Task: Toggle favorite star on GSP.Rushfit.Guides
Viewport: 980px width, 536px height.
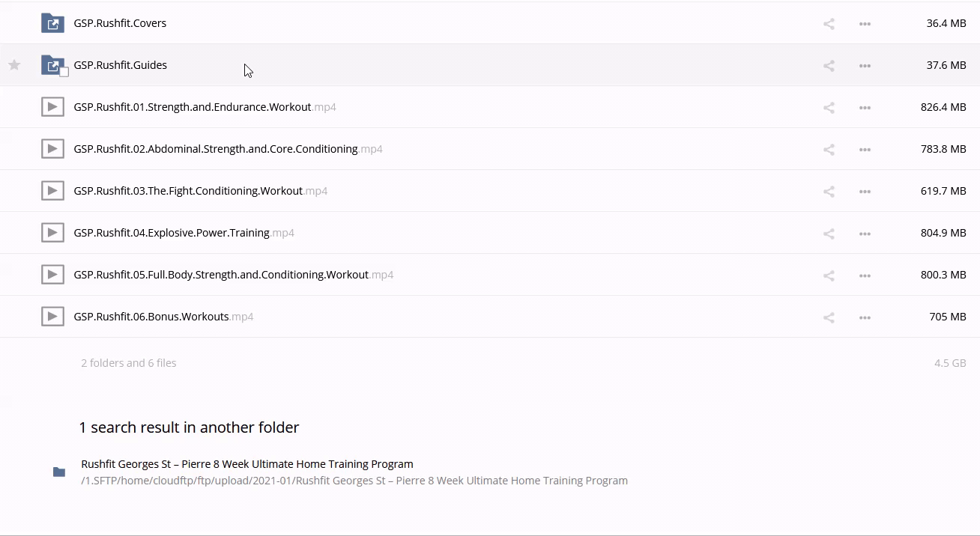Action: [x=14, y=65]
